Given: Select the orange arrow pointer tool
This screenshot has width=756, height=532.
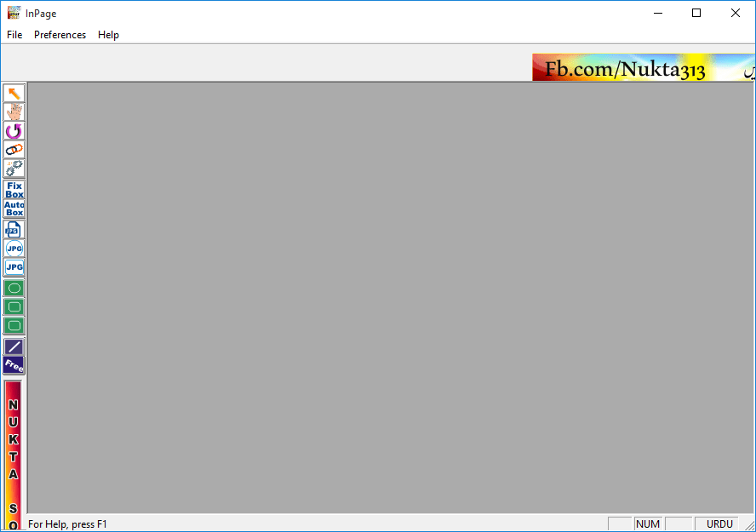Looking at the screenshot, I should tap(14, 93).
